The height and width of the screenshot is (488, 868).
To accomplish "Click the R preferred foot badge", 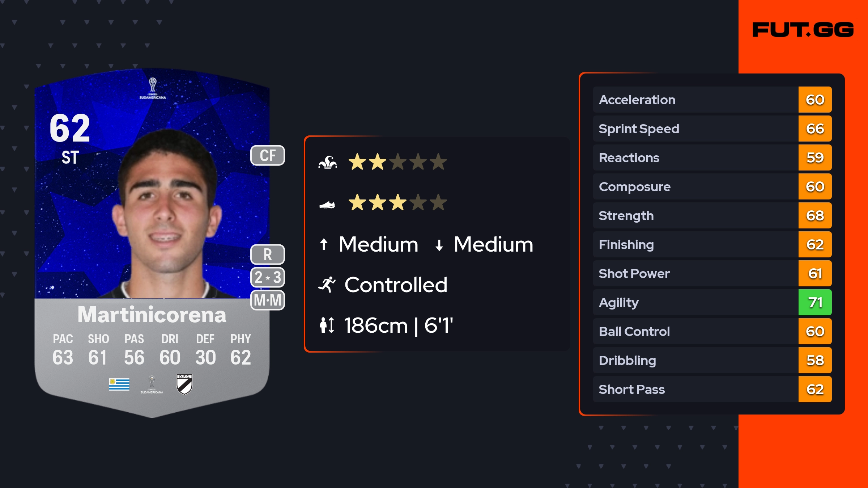I will [x=268, y=254].
